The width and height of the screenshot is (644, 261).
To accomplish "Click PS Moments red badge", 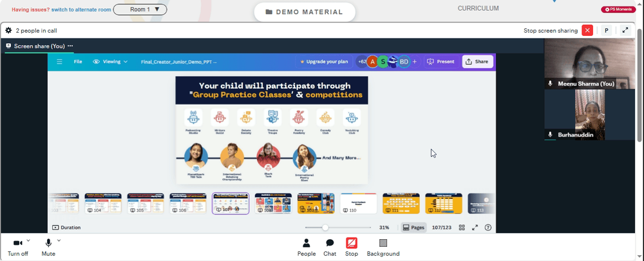I will coord(618,10).
